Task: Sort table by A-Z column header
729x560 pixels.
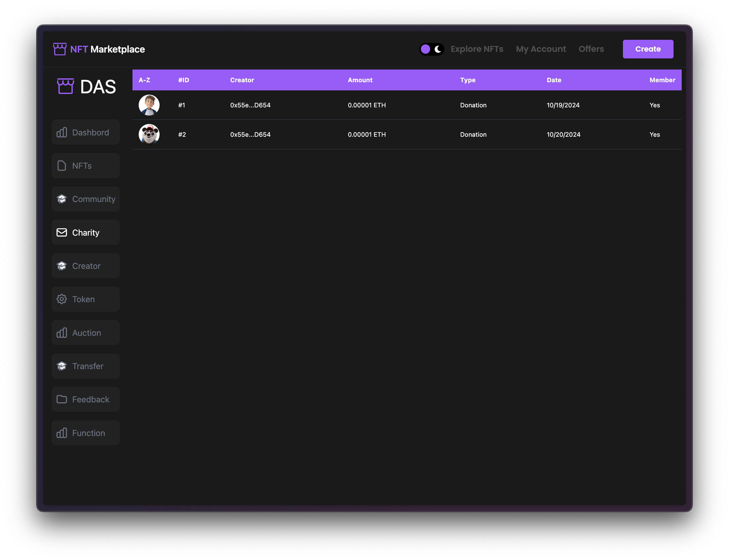Action: (x=144, y=80)
